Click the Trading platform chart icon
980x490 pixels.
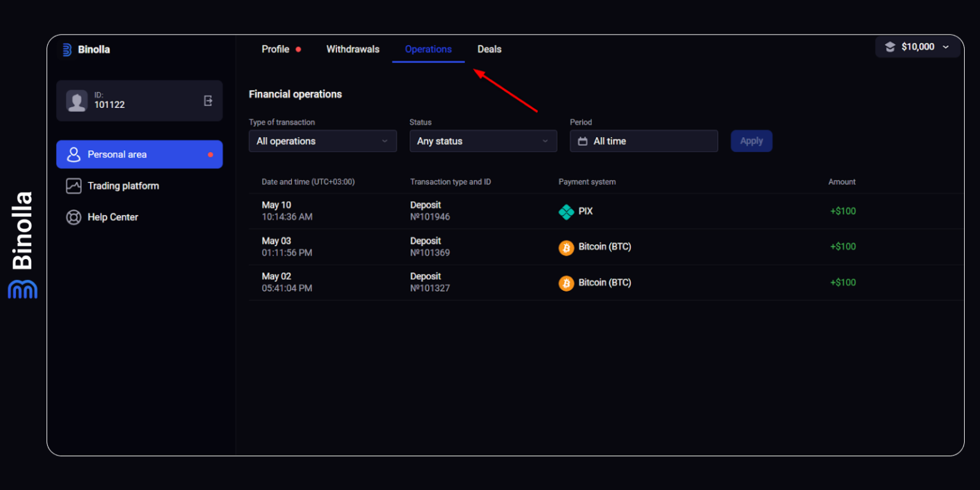(74, 186)
